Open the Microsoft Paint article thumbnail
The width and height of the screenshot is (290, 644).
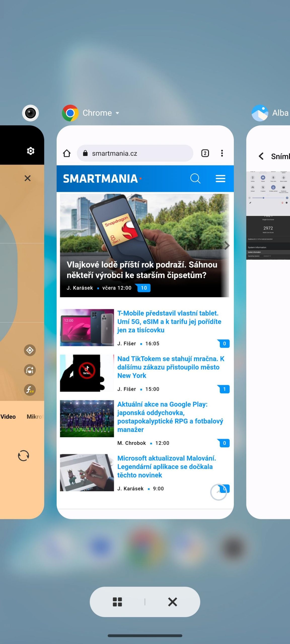tap(87, 473)
